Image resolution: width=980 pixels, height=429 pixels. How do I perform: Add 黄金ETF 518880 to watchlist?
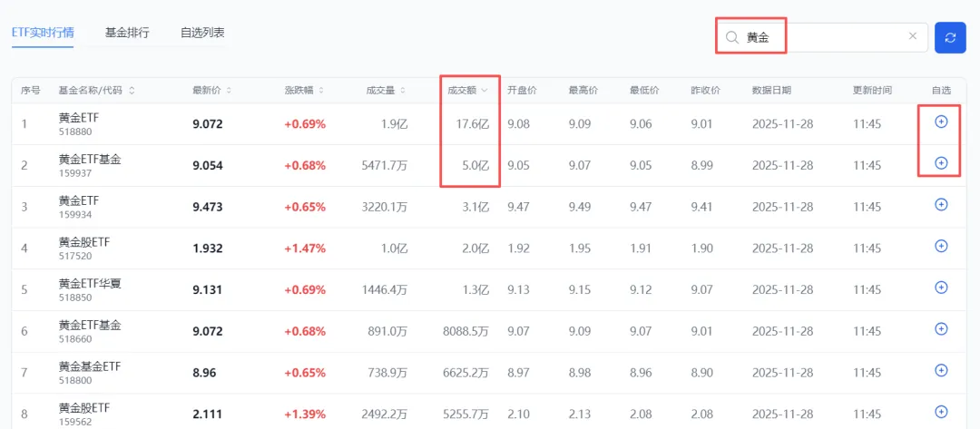click(941, 122)
